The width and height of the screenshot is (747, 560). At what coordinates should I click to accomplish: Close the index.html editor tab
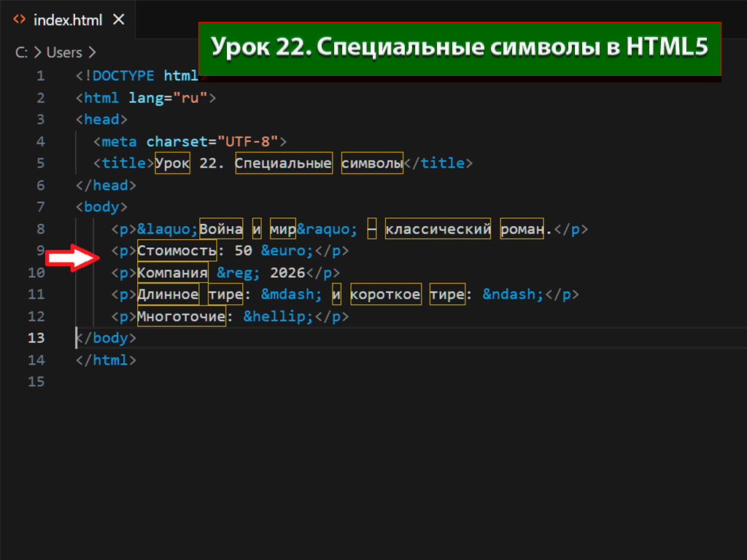pyautogui.click(x=120, y=19)
